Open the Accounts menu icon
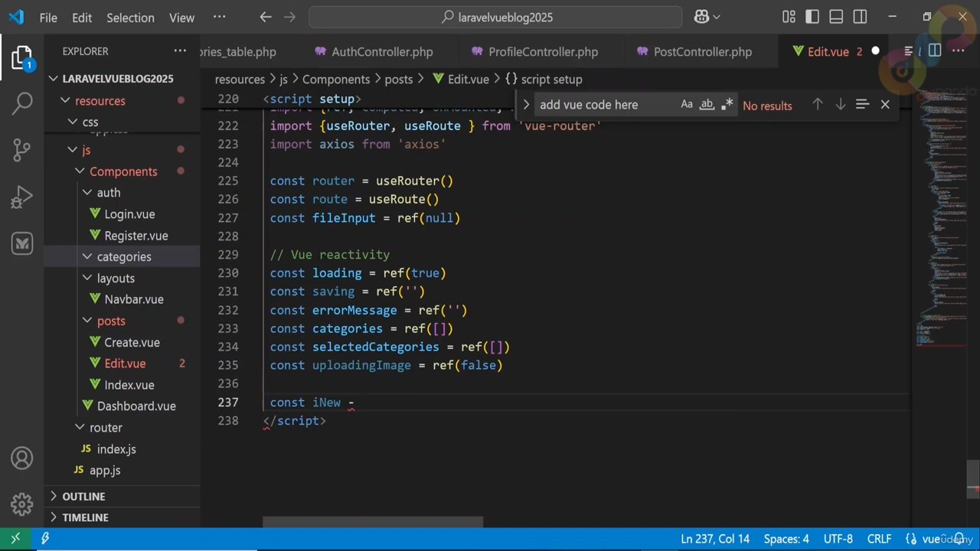 pyautogui.click(x=22, y=458)
